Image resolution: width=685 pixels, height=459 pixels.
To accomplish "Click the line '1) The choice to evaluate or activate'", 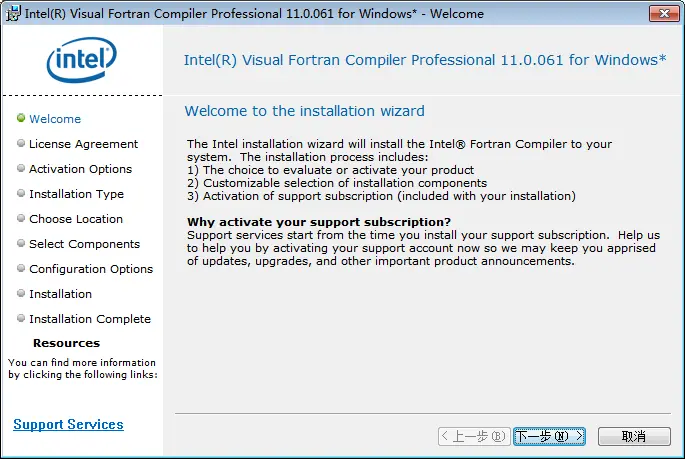I will point(330,170).
